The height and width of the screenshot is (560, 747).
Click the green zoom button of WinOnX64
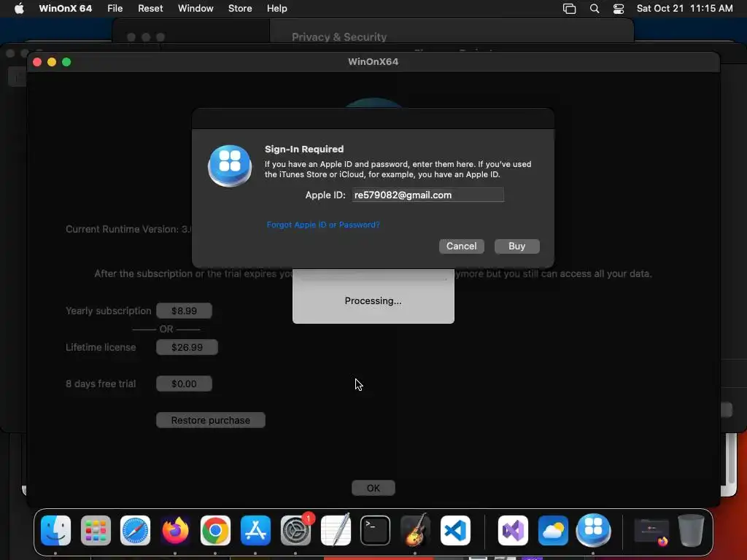pos(66,62)
